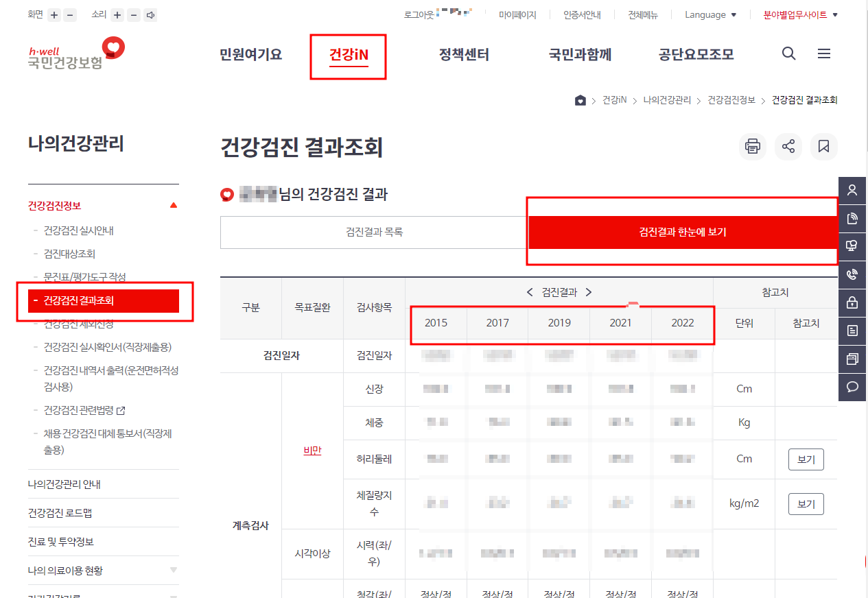Open 건강검진 로드맵 sidebar item

[60, 513]
